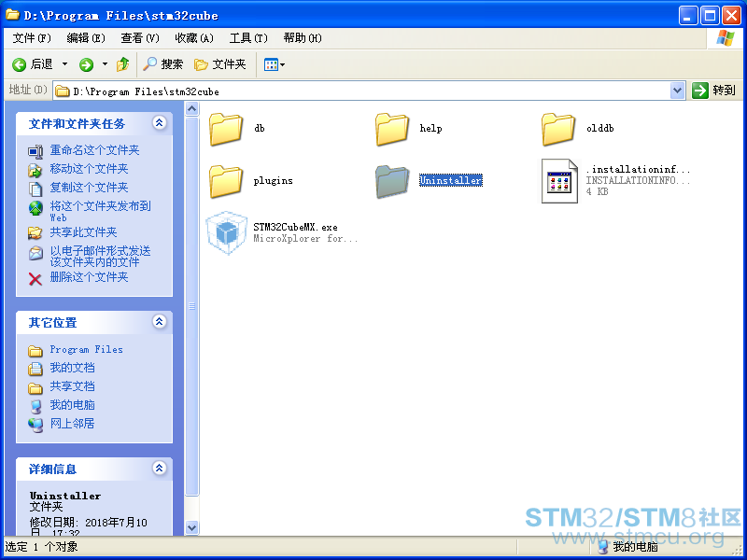This screenshot has width=747, height=560.
Task: Click the 网上邻居 network icon
Action: (x=35, y=425)
